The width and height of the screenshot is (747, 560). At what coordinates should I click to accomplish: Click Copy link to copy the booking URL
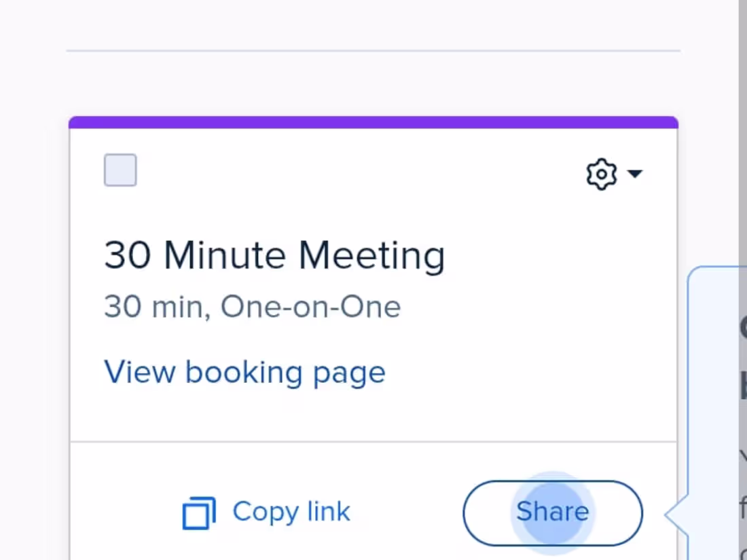292,512
